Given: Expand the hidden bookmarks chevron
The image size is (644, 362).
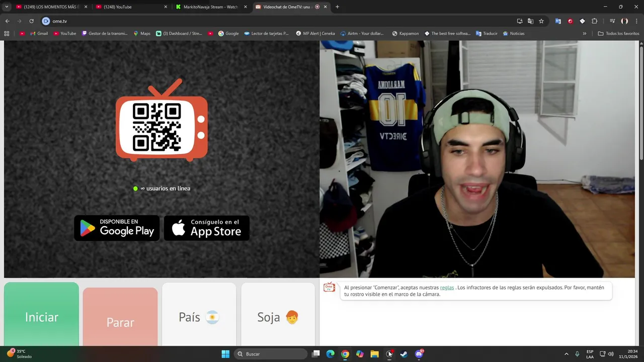Looking at the screenshot, I should 584,34.
